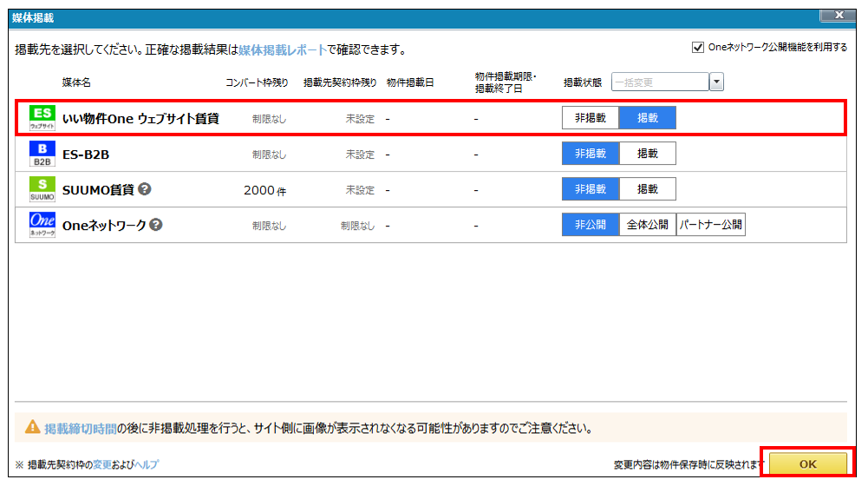This screenshot has height=486, width=868.
Task: Click the One Network media icon
Action: (x=42, y=225)
